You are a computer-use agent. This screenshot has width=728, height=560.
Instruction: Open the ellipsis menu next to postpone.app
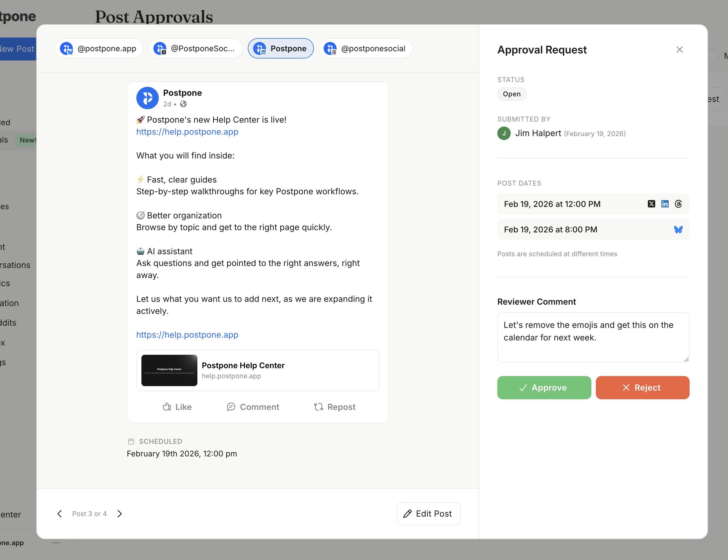click(x=56, y=543)
